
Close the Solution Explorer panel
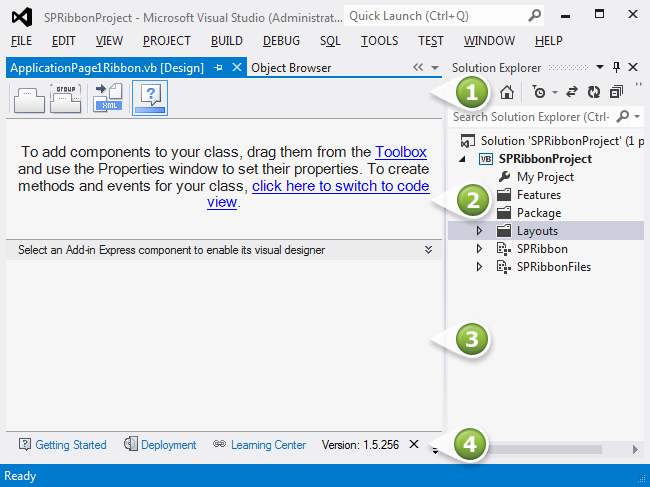[x=633, y=67]
